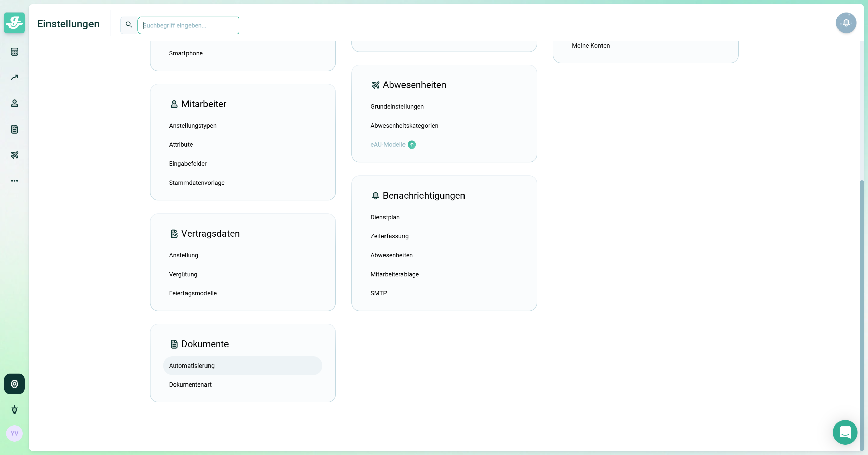The width and height of the screenshot is (868, 455).
Task: Click the Abwesenheiten section heading
Action: pyautogui.click(x=414, y=85)
